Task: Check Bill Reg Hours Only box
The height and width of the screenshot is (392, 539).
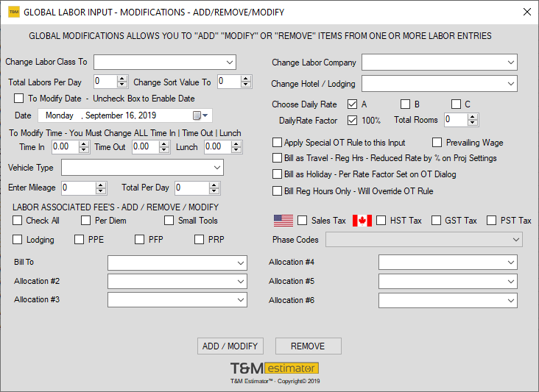Action: point(277,190)
